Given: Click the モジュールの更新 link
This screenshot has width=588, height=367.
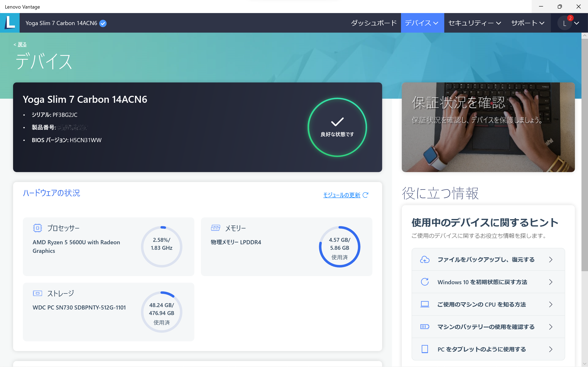Looking at the screenshot, I should 342,195.
